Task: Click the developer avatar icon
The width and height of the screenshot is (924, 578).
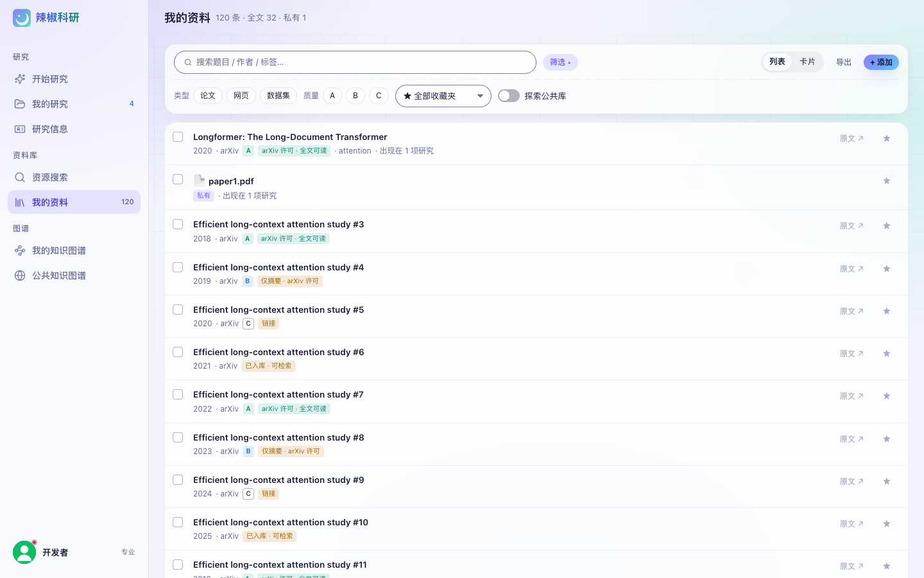Action: 24,552
